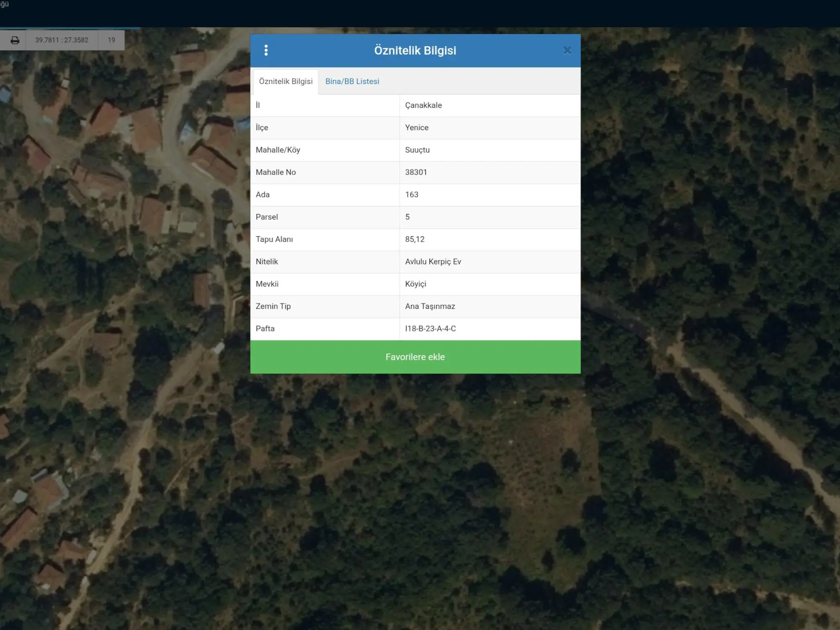Select the Mahalle No value 38301

416,172
